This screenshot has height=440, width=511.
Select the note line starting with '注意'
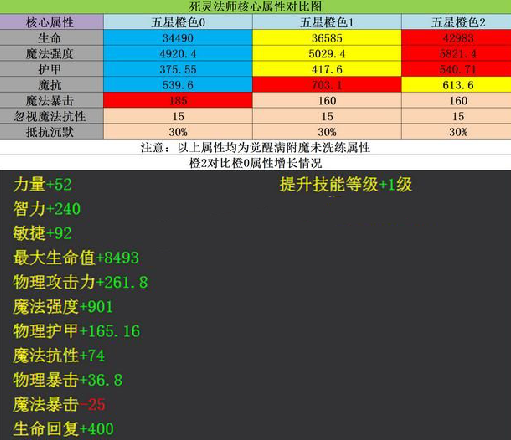point(255,147)
